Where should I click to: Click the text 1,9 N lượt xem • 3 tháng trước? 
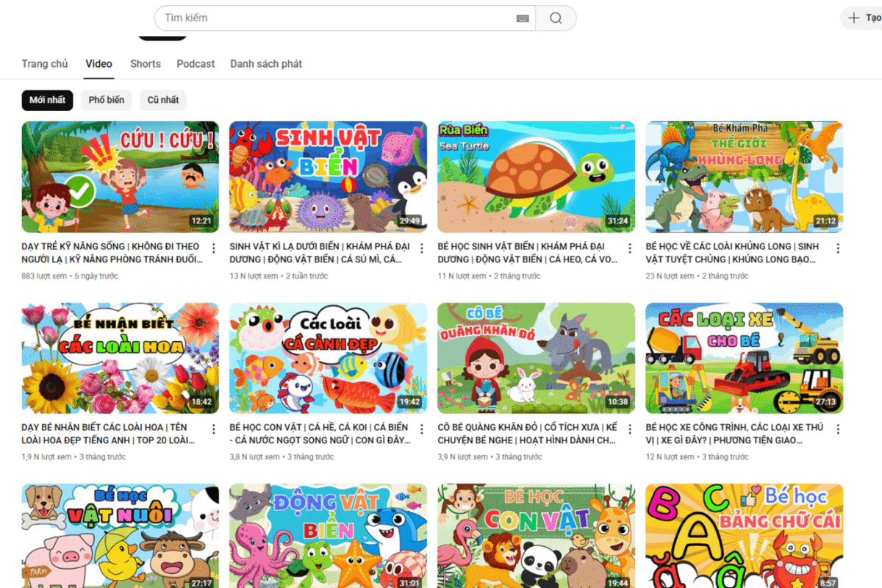click(73, 457)
